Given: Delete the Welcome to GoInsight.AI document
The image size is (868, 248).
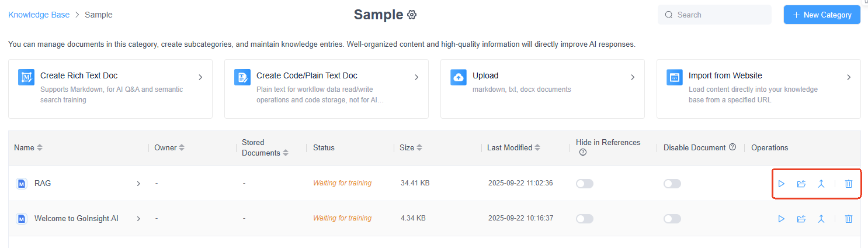Looking at the screenshot, I should [849, 219].
